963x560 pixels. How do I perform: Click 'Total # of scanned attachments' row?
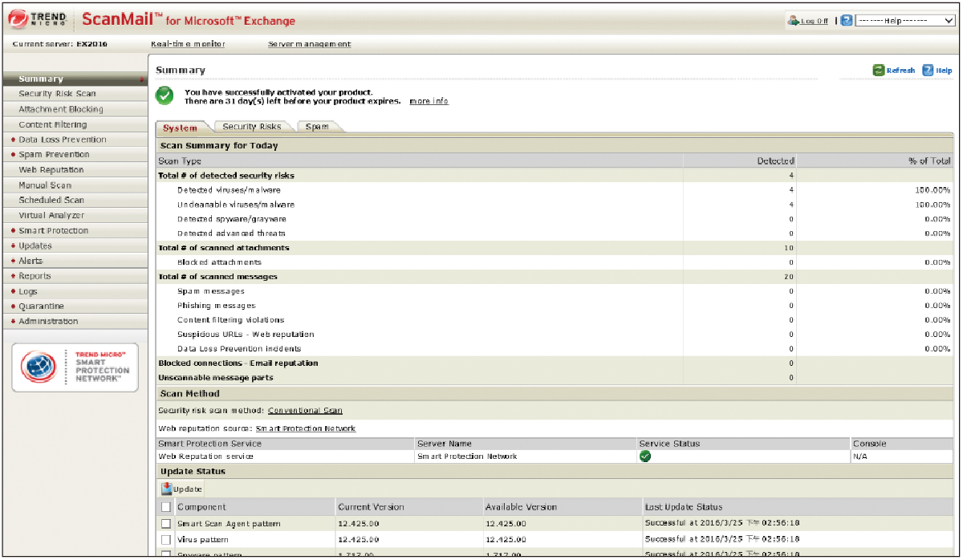[x=555, y=248]
